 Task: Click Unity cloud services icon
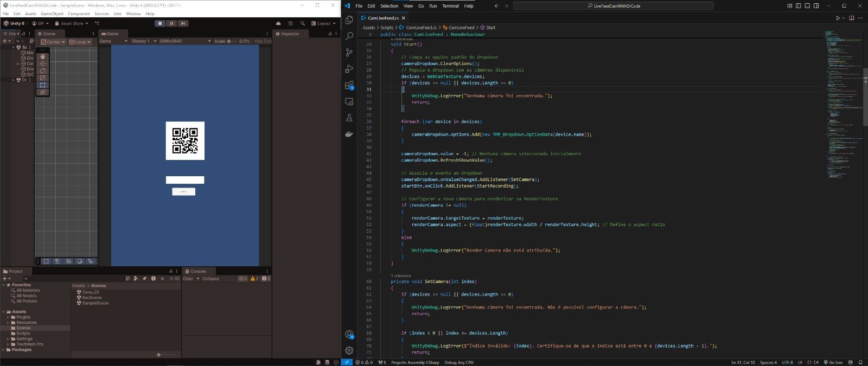(278, 23)
